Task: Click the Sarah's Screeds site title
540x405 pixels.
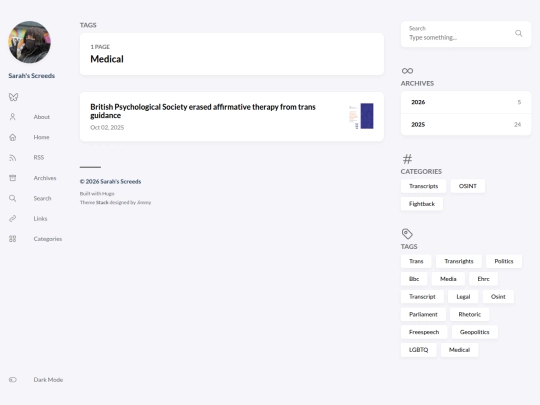Action: coord(32,76)
